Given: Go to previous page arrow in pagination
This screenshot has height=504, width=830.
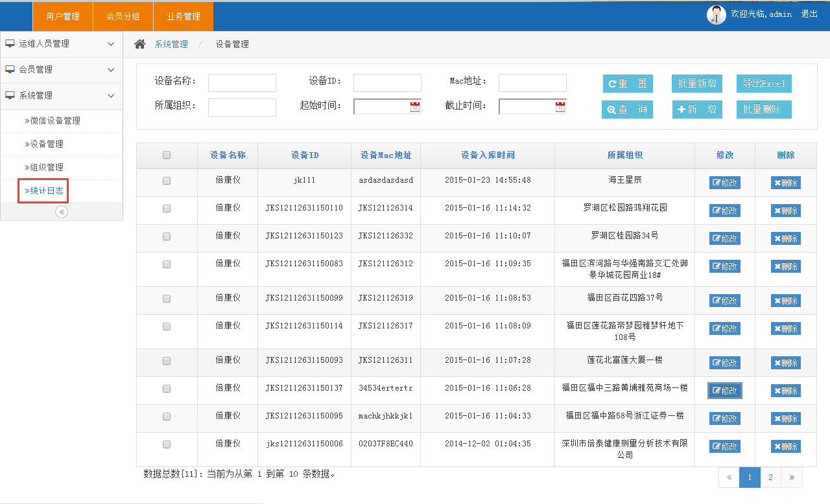Looking at the screenshot, I should point(729,477).
